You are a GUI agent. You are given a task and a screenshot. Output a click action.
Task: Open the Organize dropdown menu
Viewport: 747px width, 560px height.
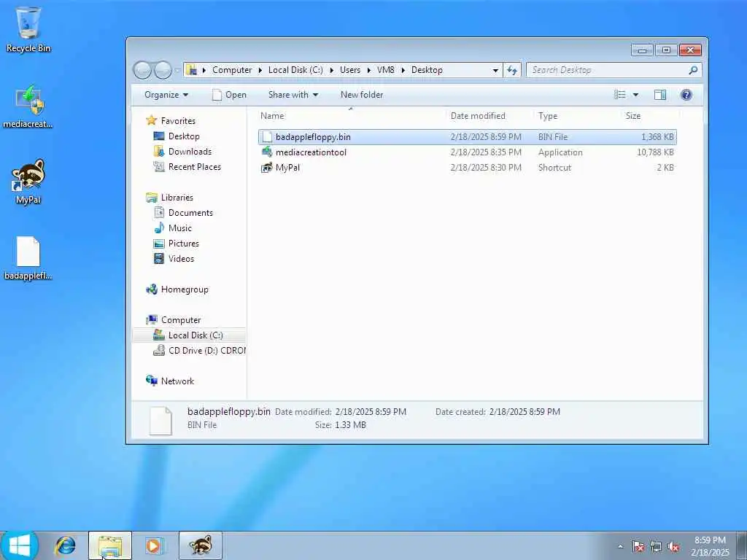tap(166, 95)
